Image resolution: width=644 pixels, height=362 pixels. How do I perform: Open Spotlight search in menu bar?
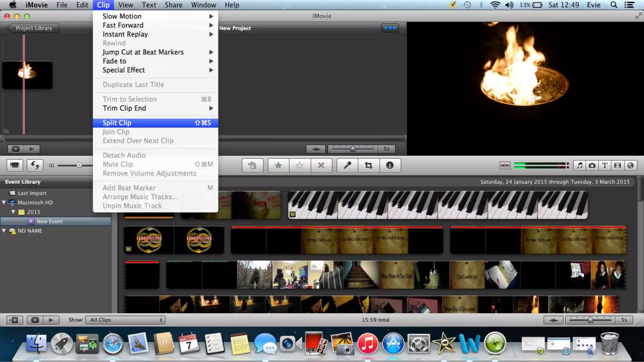[x=613, y=5]
